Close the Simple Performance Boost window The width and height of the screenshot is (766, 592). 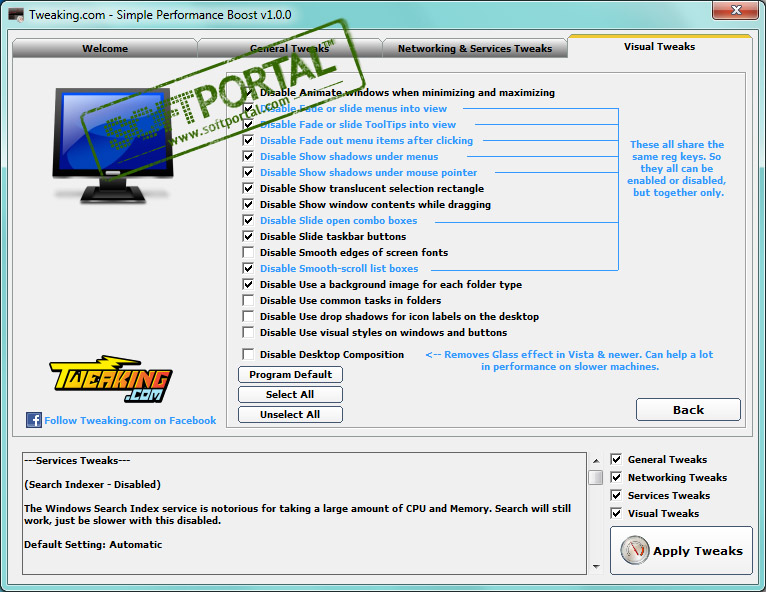click(736, 10)
